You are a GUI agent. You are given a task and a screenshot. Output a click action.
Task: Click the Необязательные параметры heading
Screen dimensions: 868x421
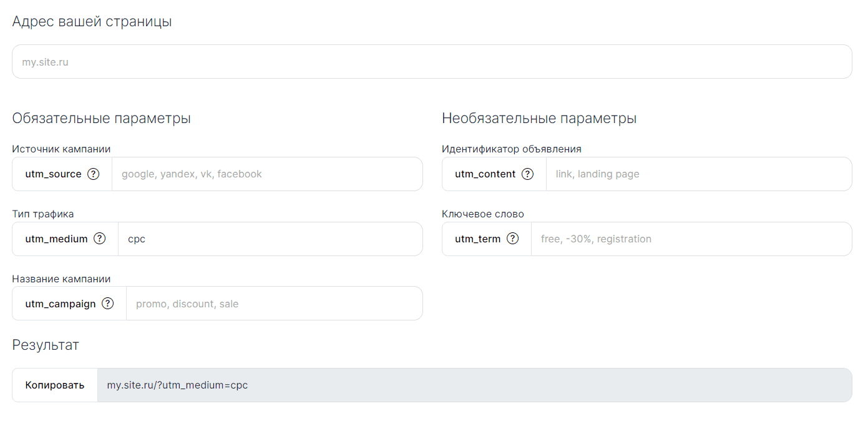point(539,118)
